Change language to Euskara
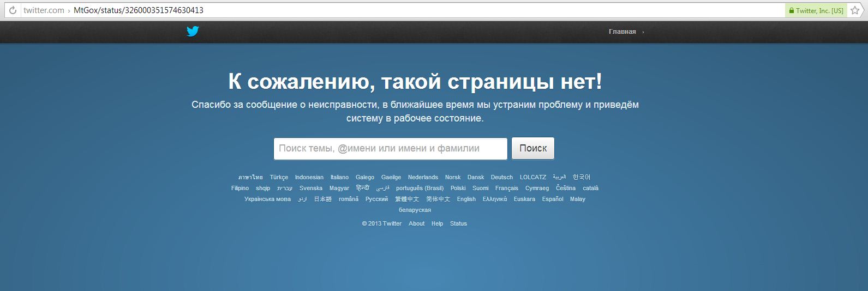This screenshot has height=291, width=868. [x=524, y=199]
